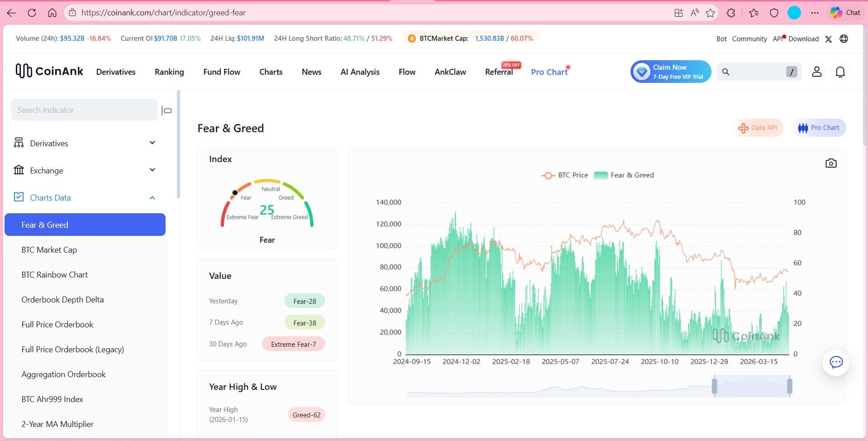
Task: Click right handle of chart range slider
Action: [790, 386]
